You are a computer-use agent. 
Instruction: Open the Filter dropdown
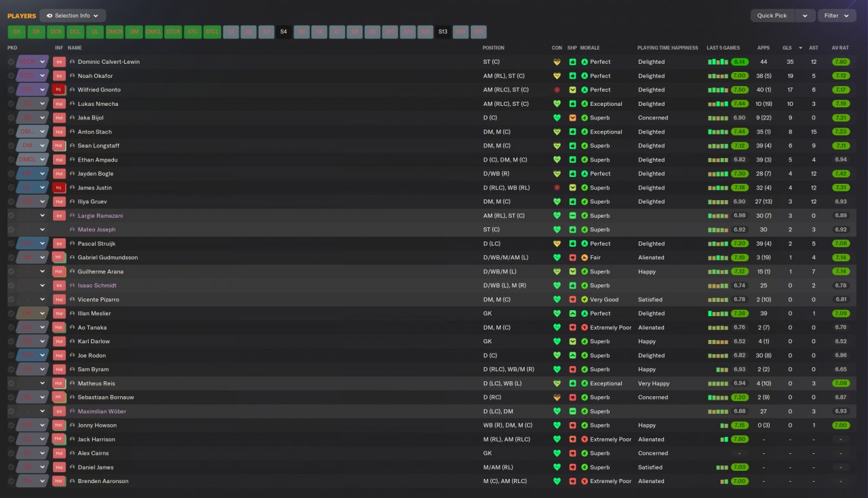click(837, 16)
